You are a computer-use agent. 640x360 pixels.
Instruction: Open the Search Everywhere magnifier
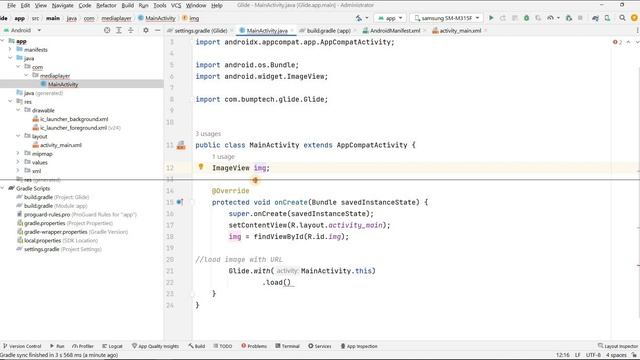coord(622,18)
